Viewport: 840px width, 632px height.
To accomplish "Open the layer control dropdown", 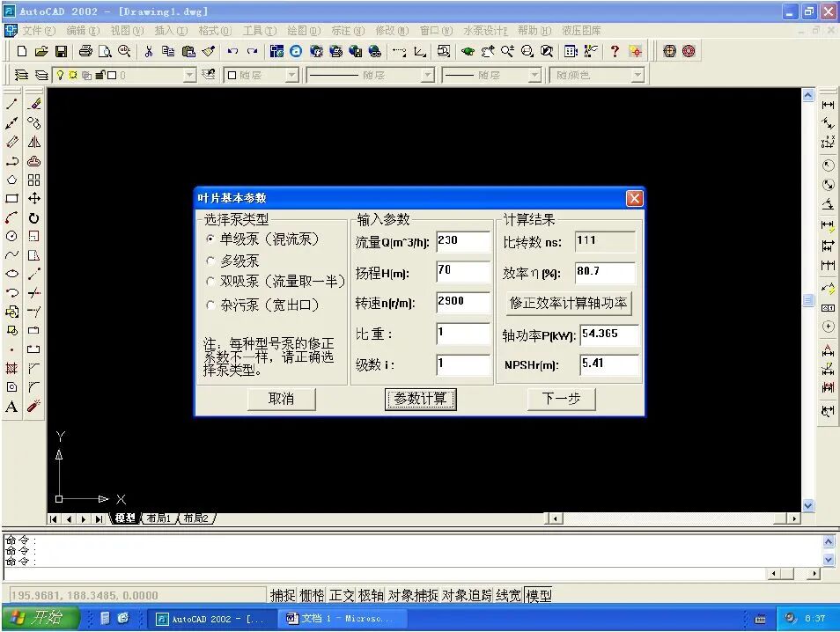I will (x=189, y=75).
